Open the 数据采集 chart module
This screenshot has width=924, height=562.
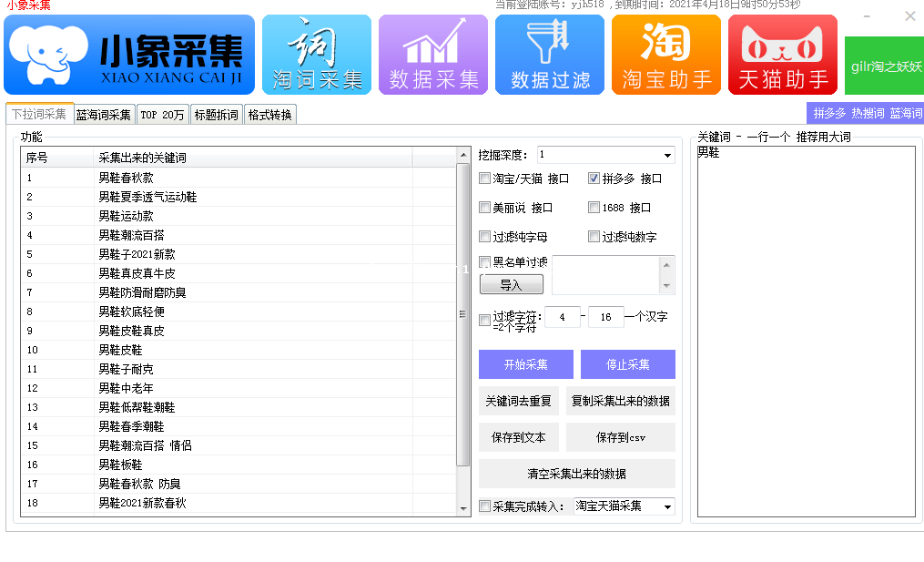[x=433, y=55]
